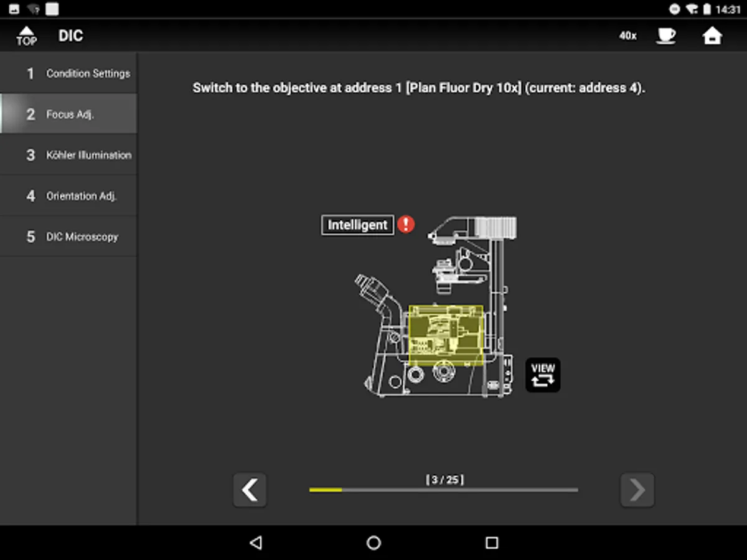Click the Intelligent label on the diagram
This screenshot has height=560, width=747.
(x=357, y=225)
